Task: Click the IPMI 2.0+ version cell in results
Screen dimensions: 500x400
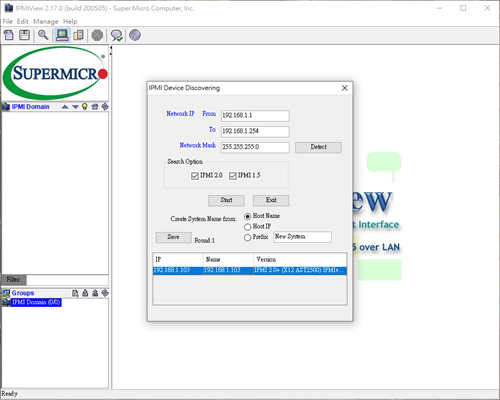Action: coord(300,270)
